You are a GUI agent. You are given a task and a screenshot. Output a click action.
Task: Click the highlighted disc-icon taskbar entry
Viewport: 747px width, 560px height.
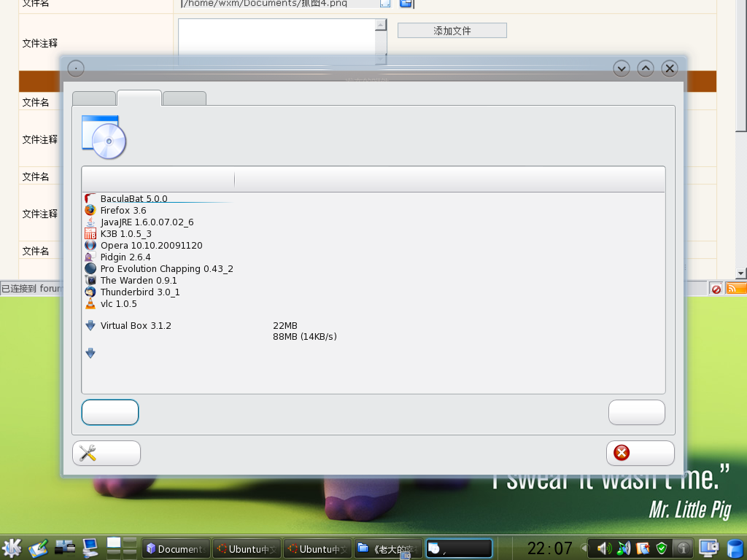click(460, 549)
